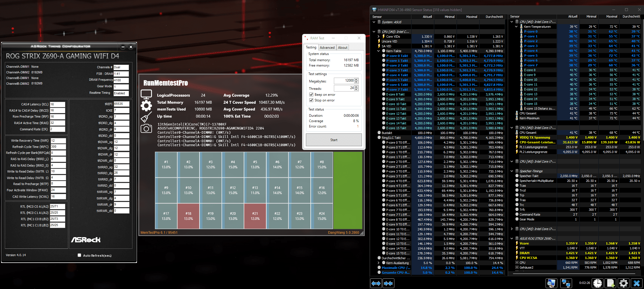Viewport: 644px width, 289px height.
Task: Click fan icon beside Gehäuse2 row
Action: 517,267
